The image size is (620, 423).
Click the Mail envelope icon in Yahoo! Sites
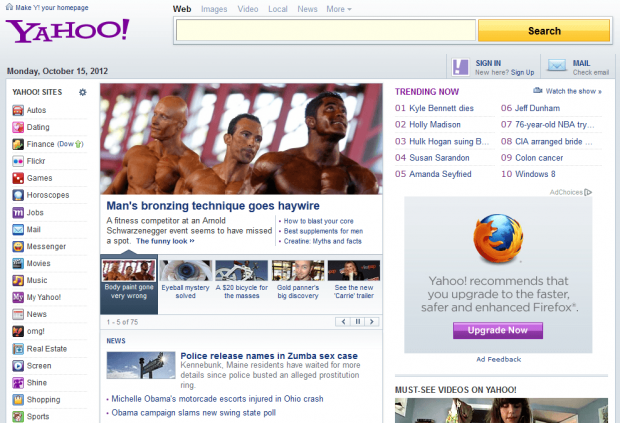click(x=18, y=230)
